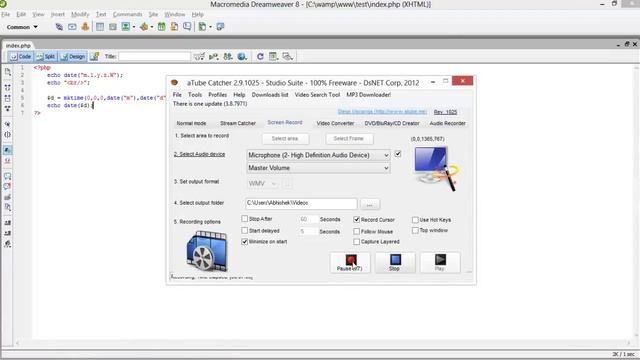Insert a Table from Common bar
Viewport: 640px width, 360px height.
100,27
